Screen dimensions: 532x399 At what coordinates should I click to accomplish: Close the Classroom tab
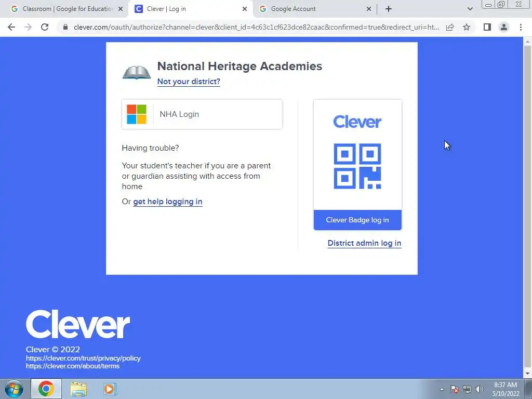tap(121, 9)
